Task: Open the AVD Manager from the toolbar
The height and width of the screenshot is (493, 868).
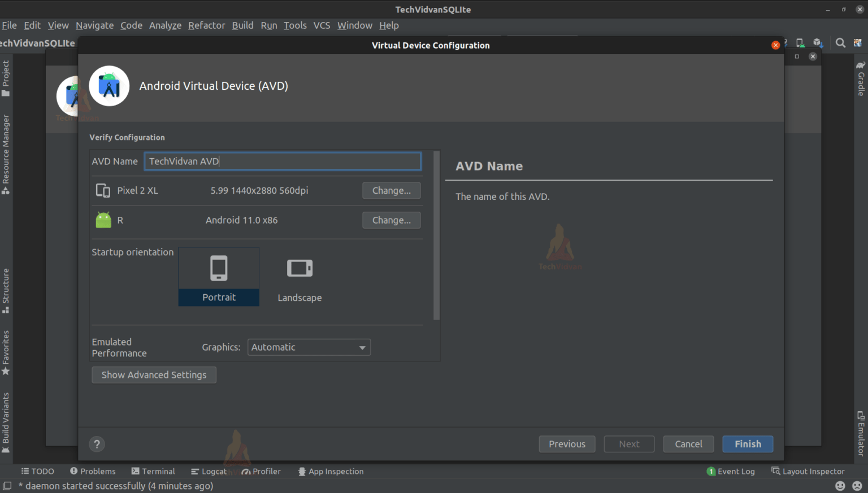Action: [x=800, y=43]
